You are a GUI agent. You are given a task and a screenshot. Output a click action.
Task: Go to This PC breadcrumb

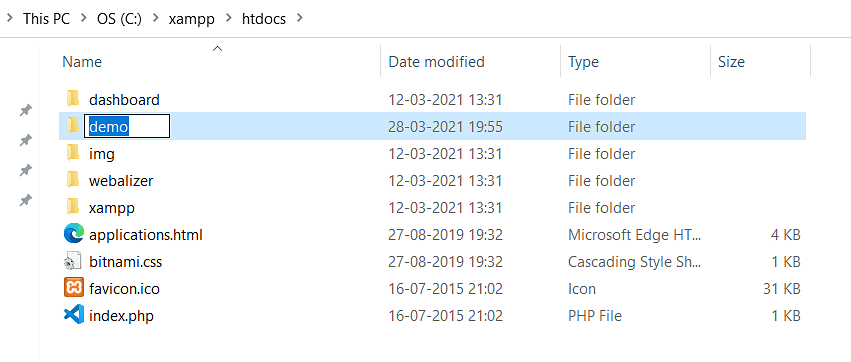[46, 19]
